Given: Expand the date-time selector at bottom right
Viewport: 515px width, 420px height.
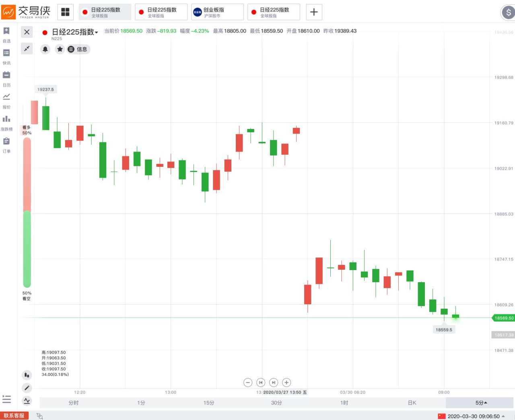Looking at the screenshot, I should point(504,416).
